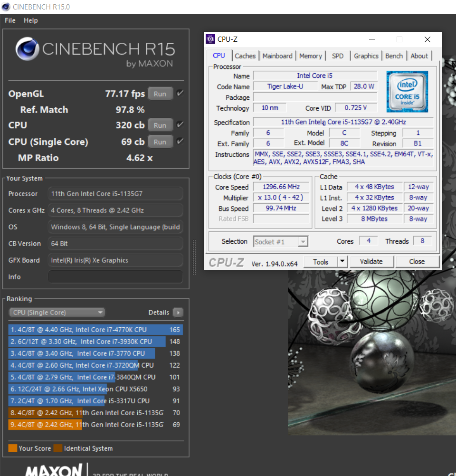Run the CPU benchmark

(160, 125)
